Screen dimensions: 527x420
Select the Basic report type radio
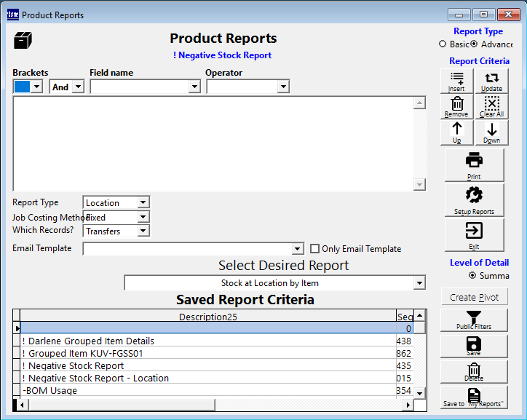[x=443, y=44]
